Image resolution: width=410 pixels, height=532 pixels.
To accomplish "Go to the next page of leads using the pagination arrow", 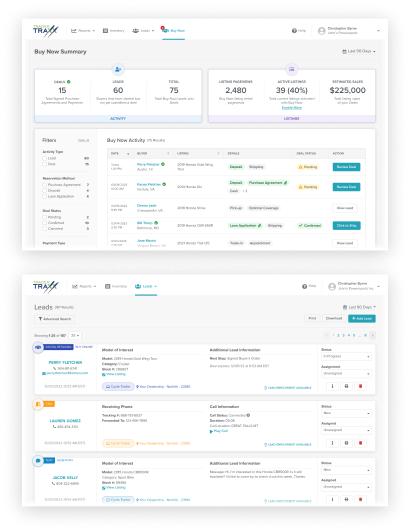I will coord(372,335).
